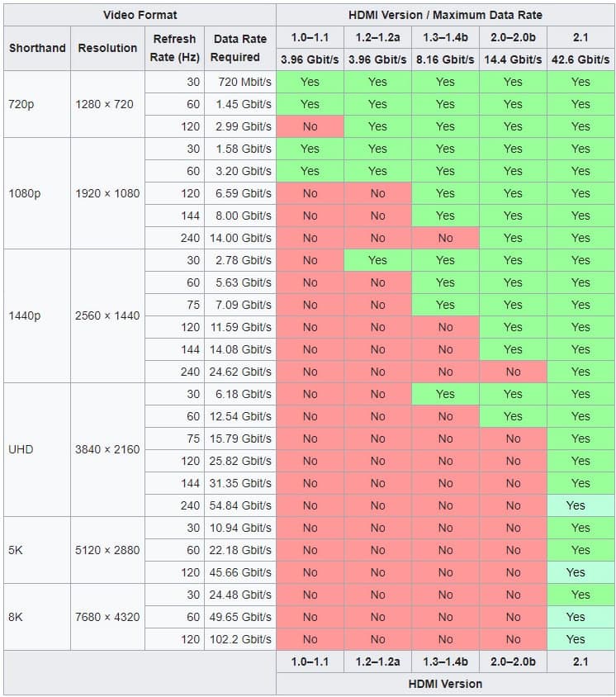The width and height of the screenshot is (616, 697).
Task: Click the 720 Mbit/s data rate cell
Action: [x=240, y=82]
